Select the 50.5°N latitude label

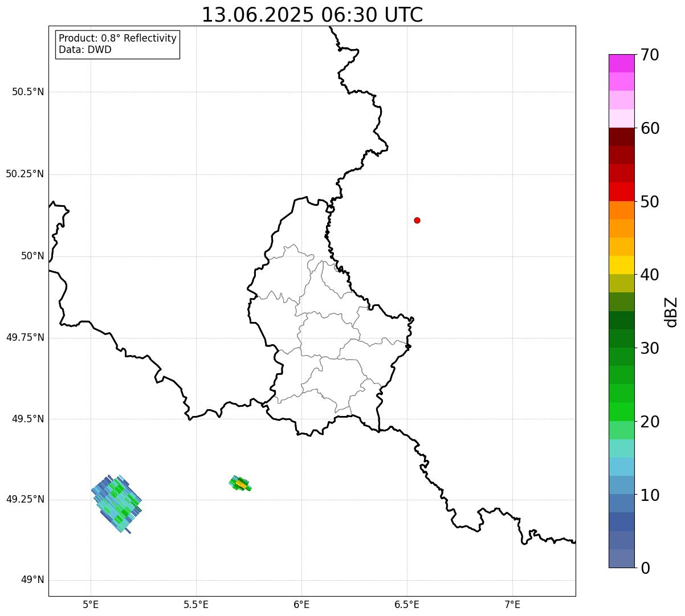pyautogui.click(x=28, y=92)
